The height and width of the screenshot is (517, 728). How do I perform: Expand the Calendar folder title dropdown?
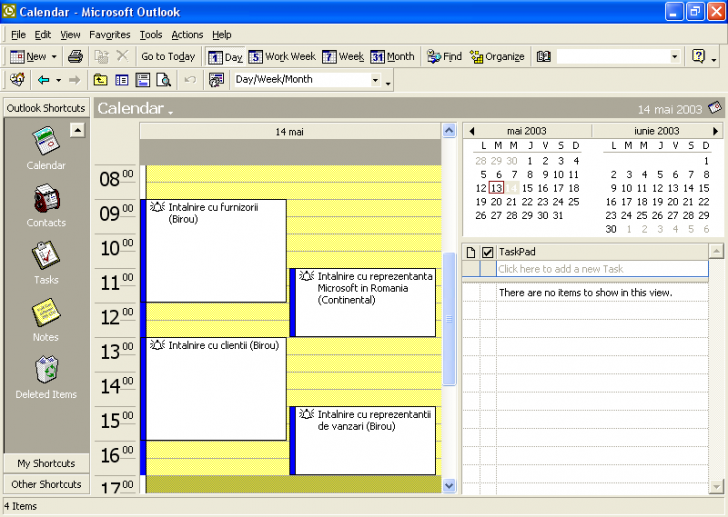coord(171,110)
